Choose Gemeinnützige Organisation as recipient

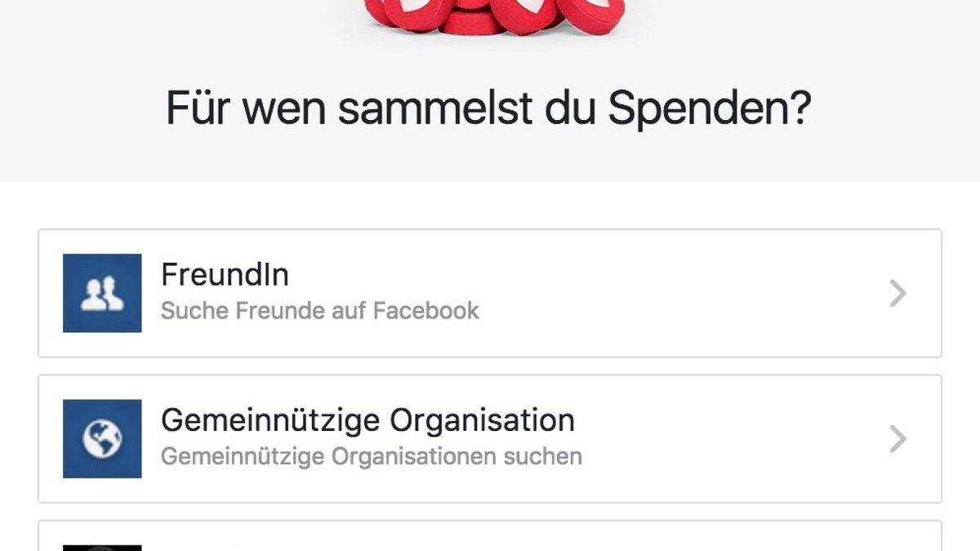490,438
